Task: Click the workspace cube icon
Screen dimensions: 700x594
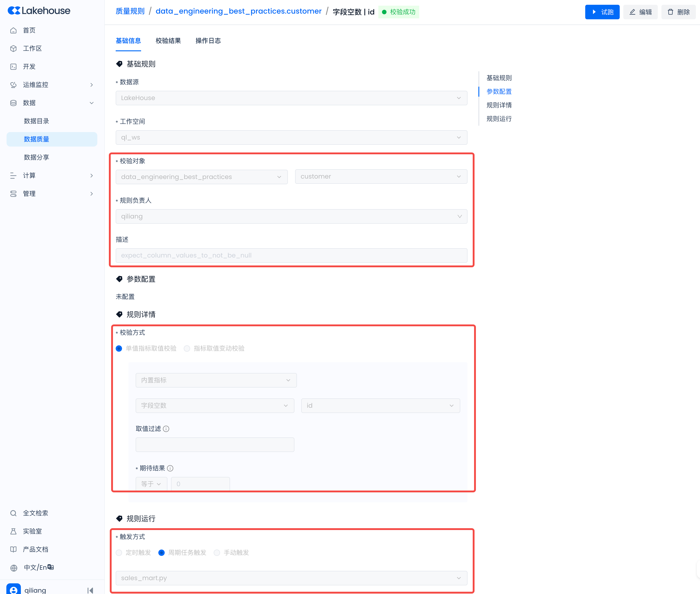Action: pyautogui.click(x=13, y=49)
